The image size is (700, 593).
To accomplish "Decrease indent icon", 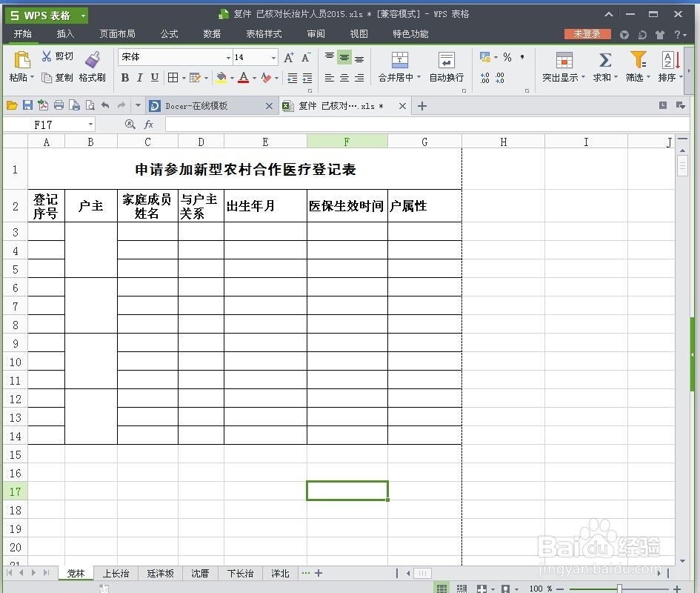I will click(293, 79).
